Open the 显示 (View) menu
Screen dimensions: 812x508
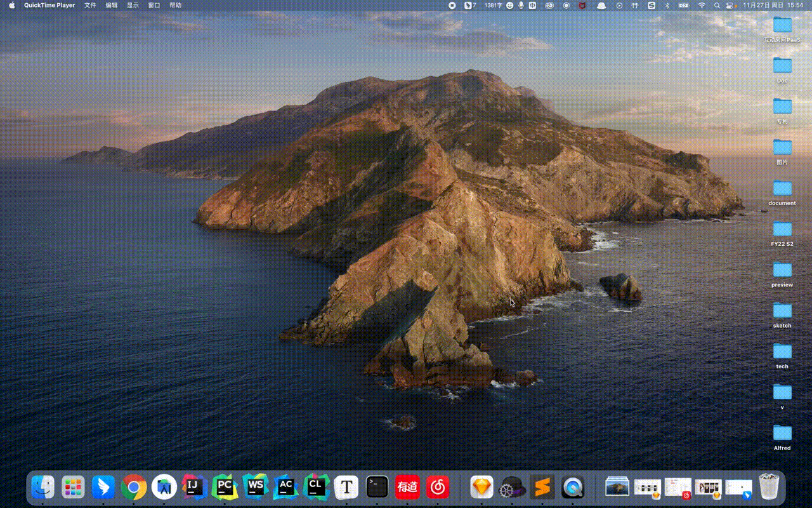pos(133,5)
